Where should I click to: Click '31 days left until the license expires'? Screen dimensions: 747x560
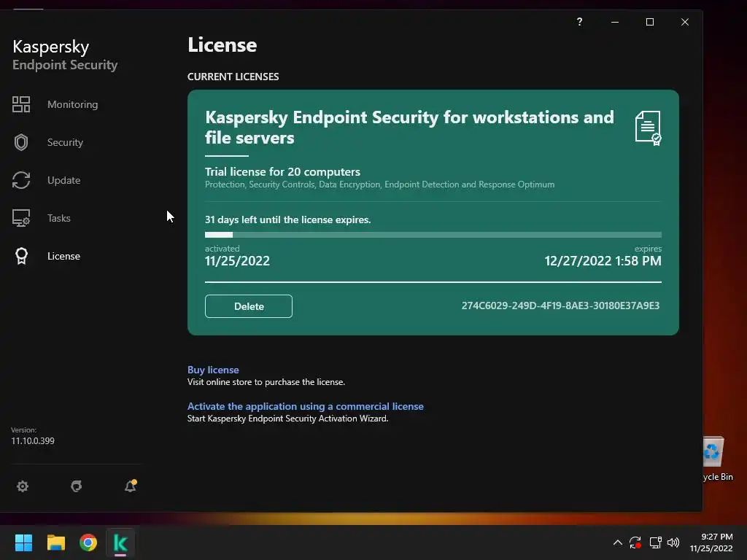(x=287, y=219)
